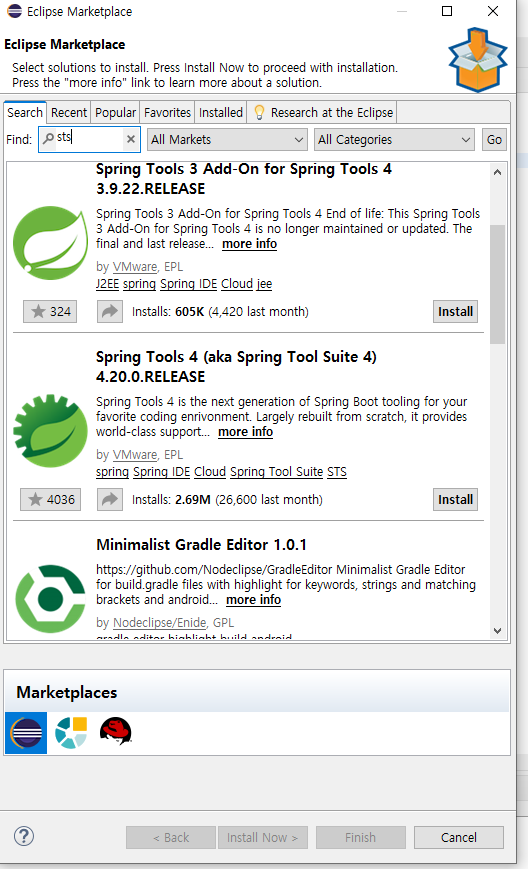Star Spring Tools 4 (4036)
528x869 pixels.
click(50, 499)
